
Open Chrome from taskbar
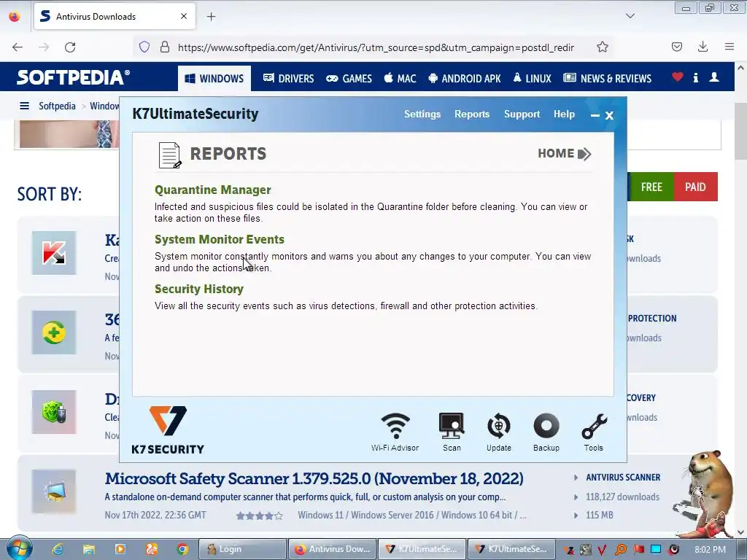pos(182,549)
